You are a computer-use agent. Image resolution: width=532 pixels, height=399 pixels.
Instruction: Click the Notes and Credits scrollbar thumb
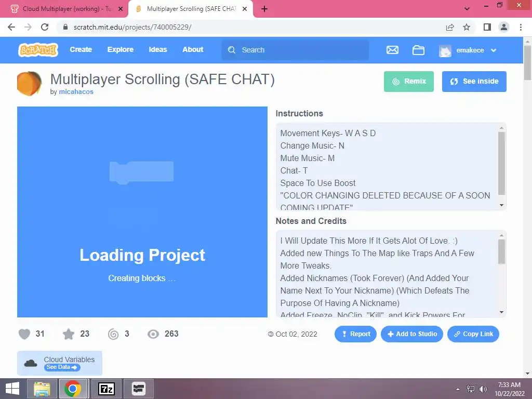(x=501, y=252)
